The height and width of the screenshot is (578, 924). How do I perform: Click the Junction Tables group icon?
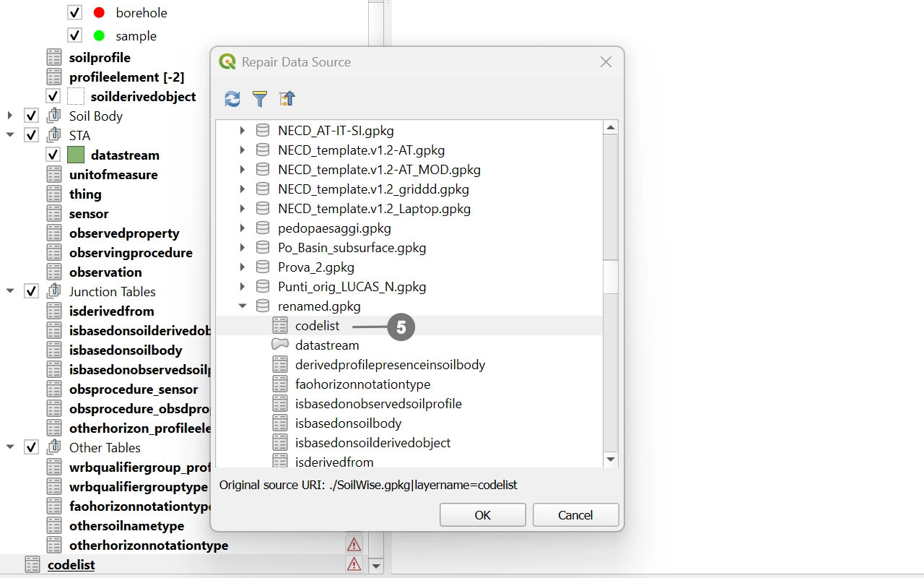(54, 291)
